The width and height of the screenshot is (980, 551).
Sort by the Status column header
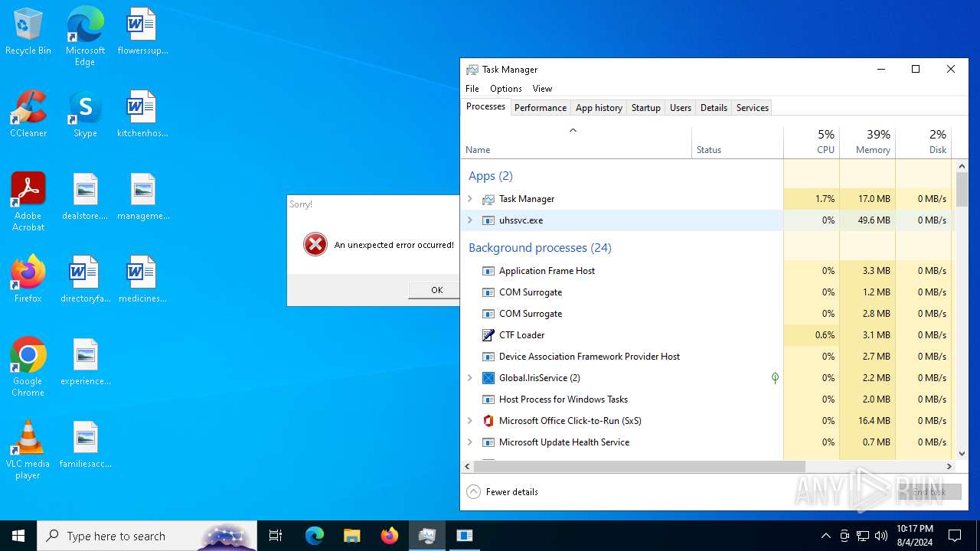(x=737, y=142)
